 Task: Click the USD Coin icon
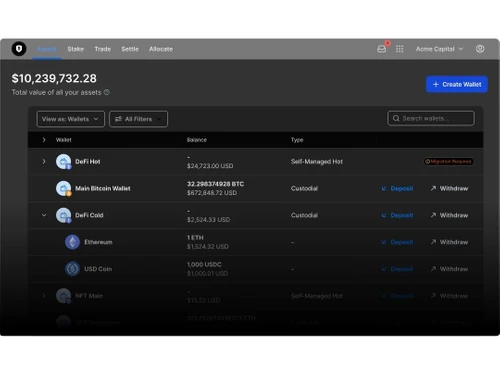72,269
